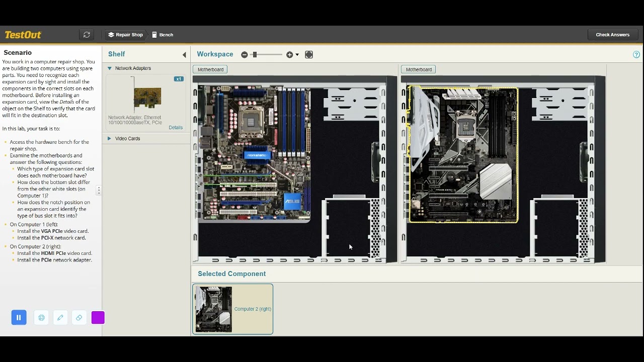
Task: Switch to the Repair Shop view
Action: pyautogui.click(x=125, y=35)
